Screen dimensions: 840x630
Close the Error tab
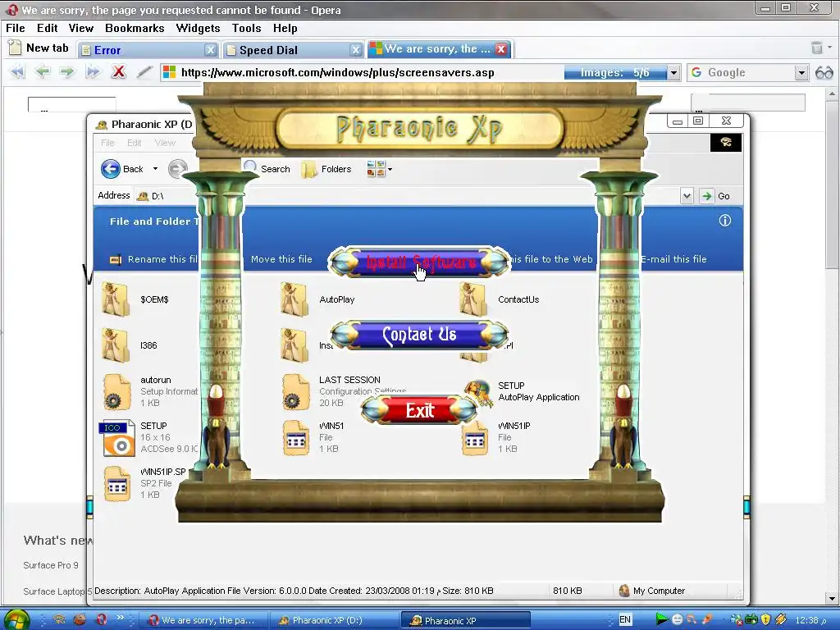211,50
